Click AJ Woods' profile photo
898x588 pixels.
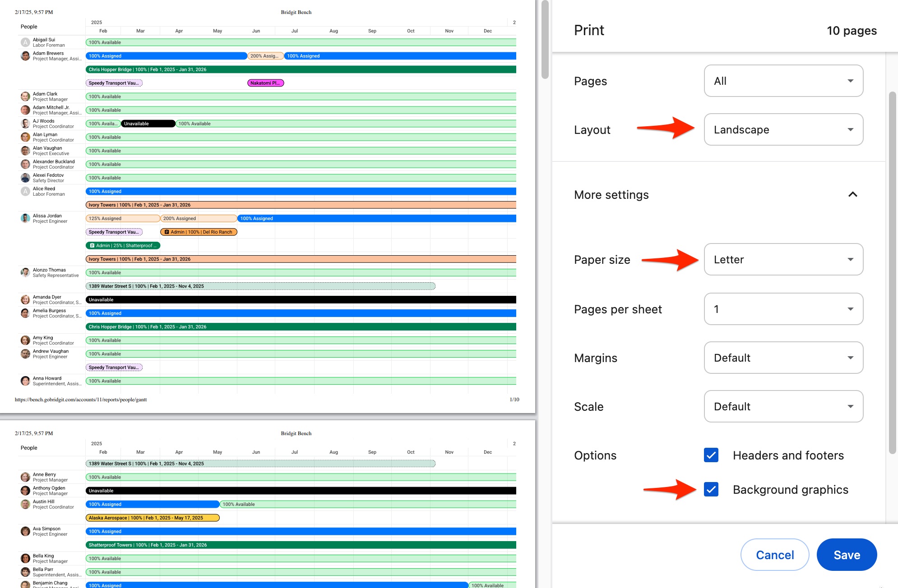point(26,124)
